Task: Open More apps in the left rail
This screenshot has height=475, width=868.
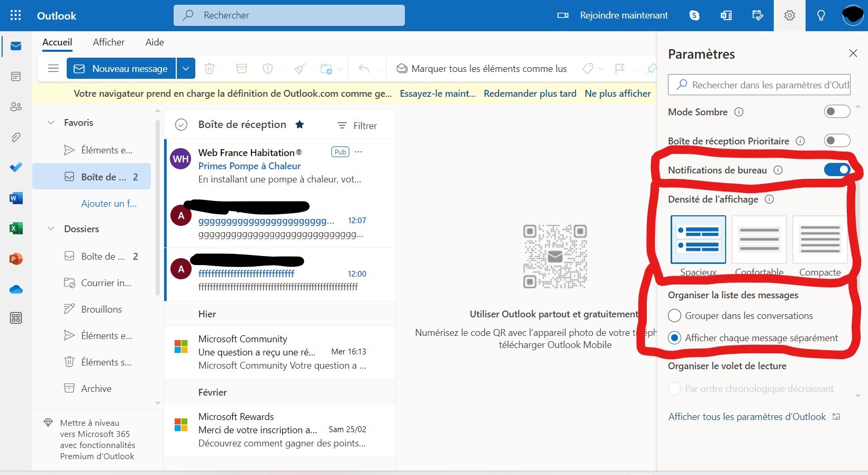Action: tap(16, 318)
